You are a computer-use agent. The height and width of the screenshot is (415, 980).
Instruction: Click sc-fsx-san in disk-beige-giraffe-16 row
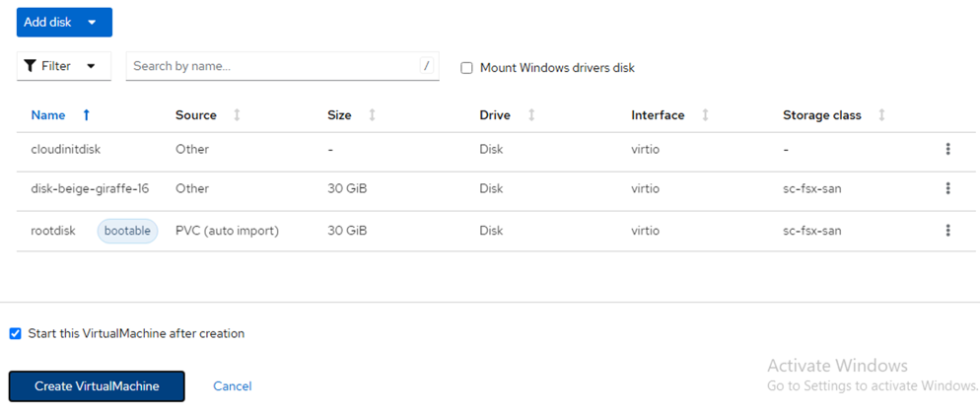tap(811, 188)
